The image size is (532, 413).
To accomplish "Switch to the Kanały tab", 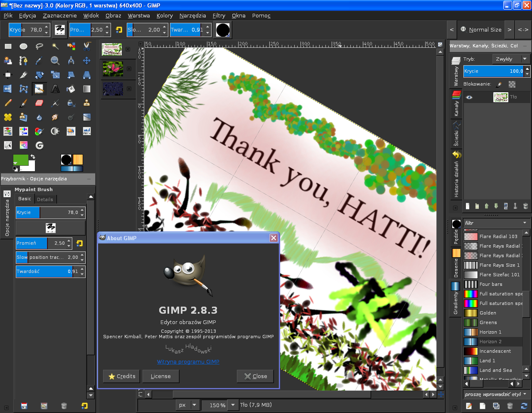I will [456, 104].
